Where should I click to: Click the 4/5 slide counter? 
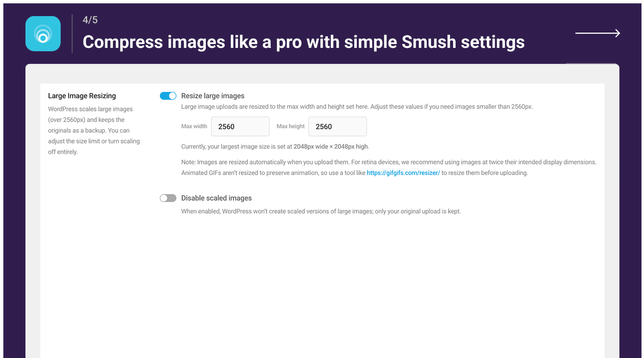coord(90,20)
